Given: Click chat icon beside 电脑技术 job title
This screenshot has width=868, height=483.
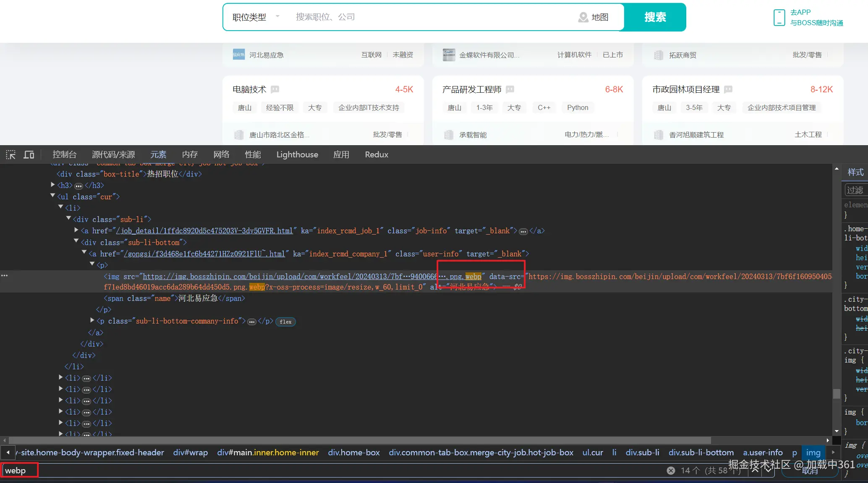Looking at the screenshot, I should 275,89.
